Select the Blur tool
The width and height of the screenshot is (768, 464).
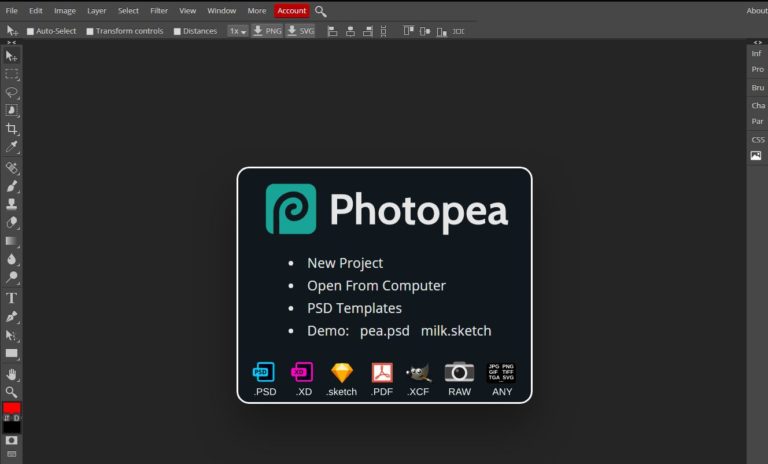click(11, 259)
